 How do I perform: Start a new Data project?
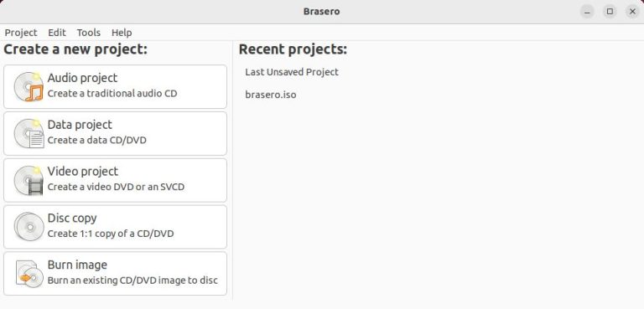click(x=116, y=133)
